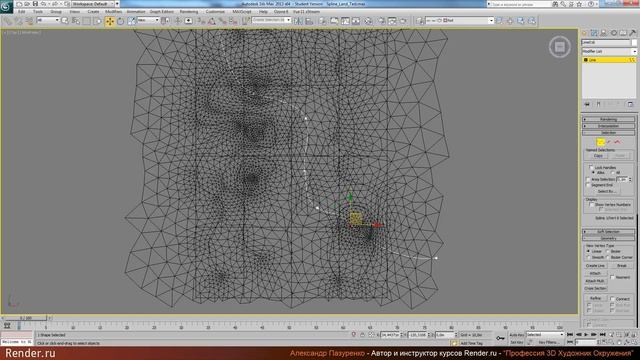Image resolution: width=640 pixels, height=360 pixels.
Task: Toggle Lock Handles checkbox
Action: (x=591, y=167)
